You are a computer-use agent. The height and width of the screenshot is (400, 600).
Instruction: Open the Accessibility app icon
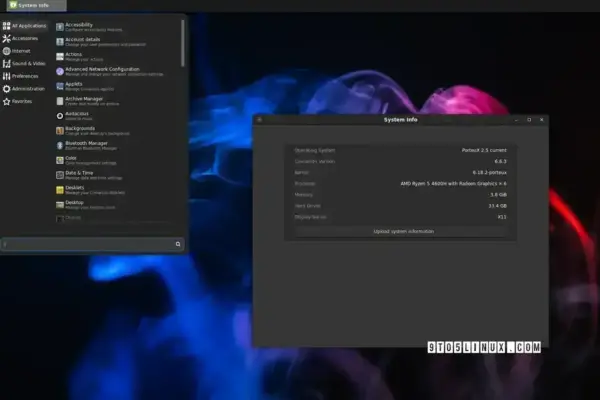pyautogui.click(x=60, y=27)
